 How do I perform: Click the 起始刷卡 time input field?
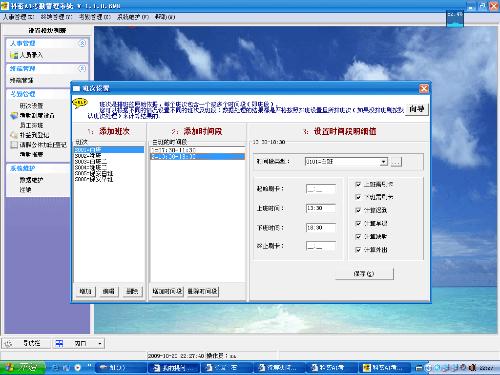point(321,189)
